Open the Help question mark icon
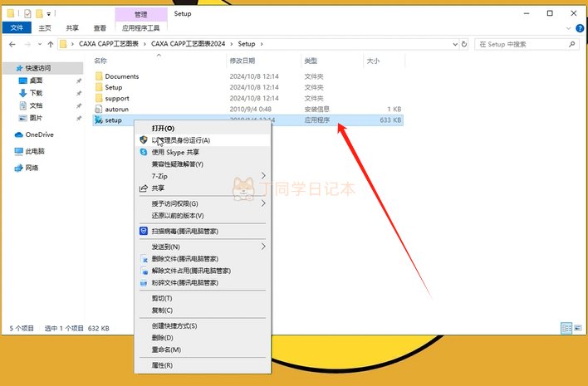588x386 pixels. (x=580, y=28)
